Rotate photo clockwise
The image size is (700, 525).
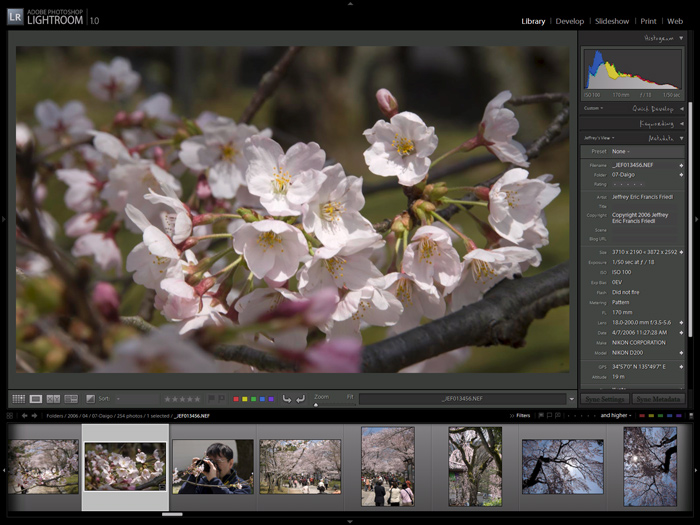tap(300, 399)
